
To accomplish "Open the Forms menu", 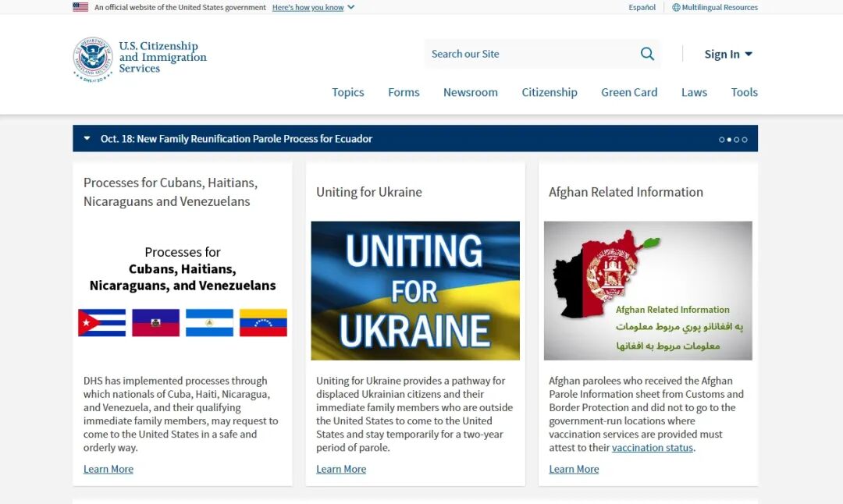I will 404,92.
